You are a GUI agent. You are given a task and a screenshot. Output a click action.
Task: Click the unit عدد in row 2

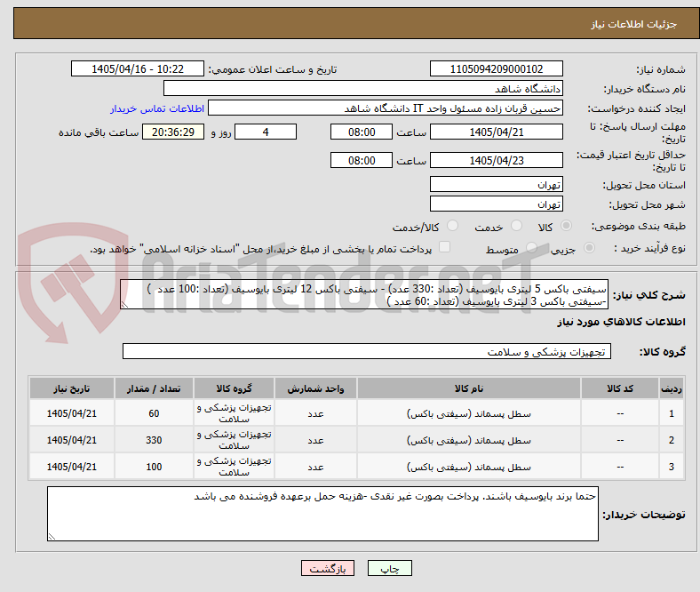(x=315, y=441)
